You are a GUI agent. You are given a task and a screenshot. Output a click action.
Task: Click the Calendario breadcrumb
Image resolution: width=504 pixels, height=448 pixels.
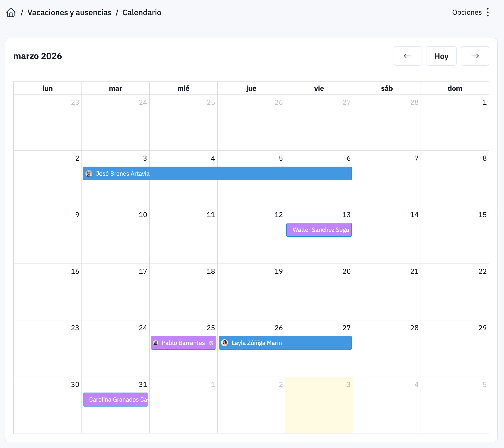(x=142, y=12)
